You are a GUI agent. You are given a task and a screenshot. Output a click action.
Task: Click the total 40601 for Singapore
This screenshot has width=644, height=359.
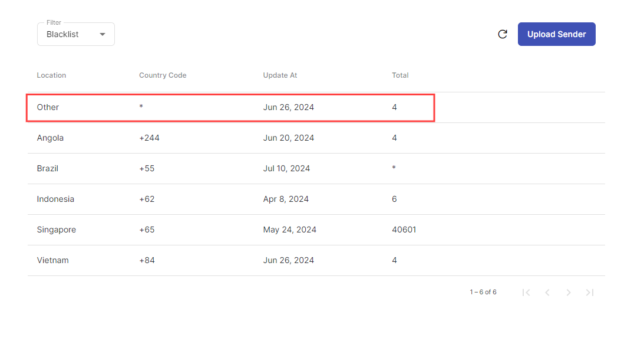404,230
